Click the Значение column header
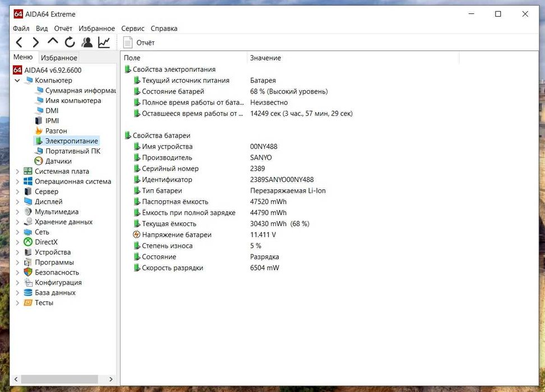Screen dimensions: 545x392 (x=353, y=58)
